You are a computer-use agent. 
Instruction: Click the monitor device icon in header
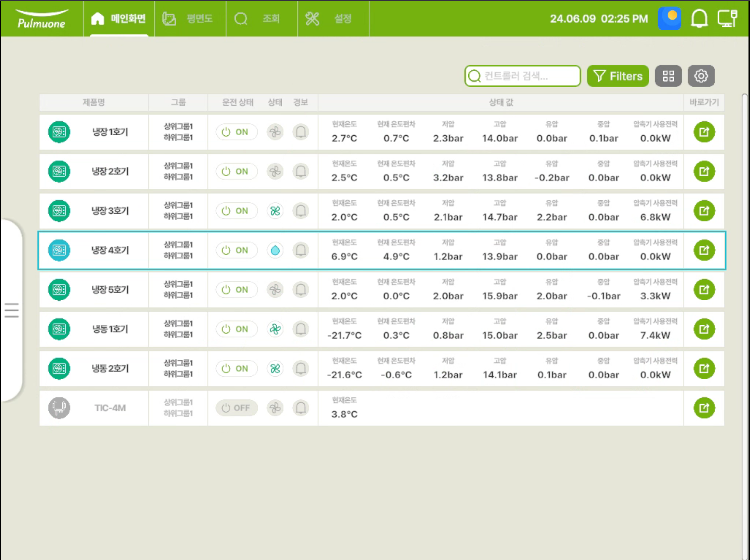pyautogui.click(x=727, y=18)
